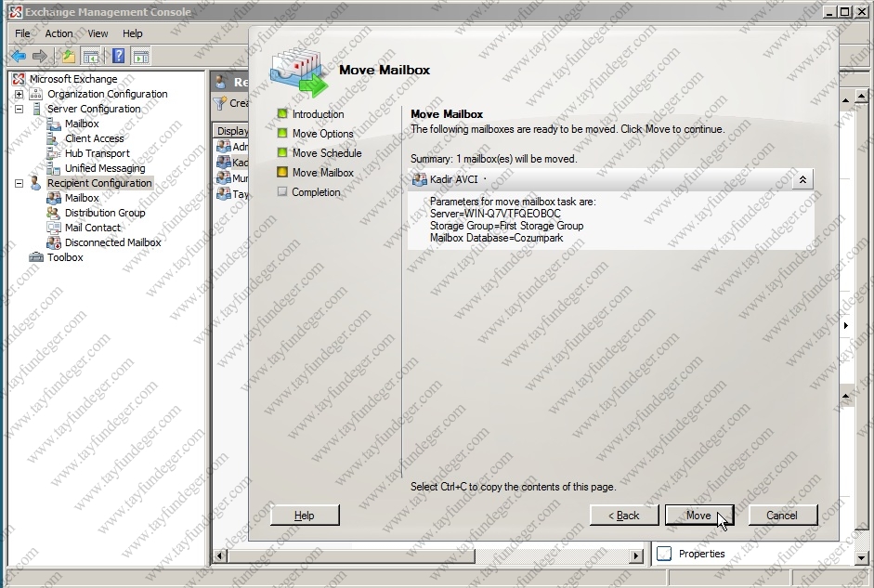Open Mailbox under Recipient Configuration
The height and width of the screenshot is (588, 874).
82,198
